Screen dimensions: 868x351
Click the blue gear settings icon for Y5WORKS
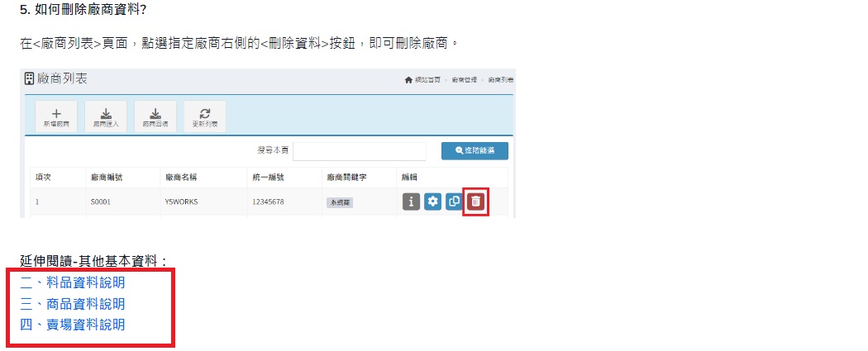point(432,202)
